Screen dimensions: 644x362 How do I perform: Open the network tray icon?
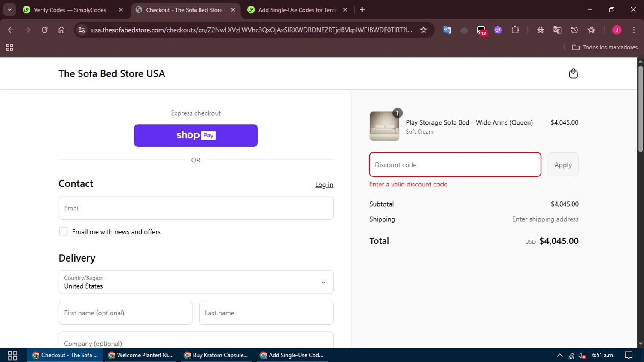pyautogui.click(x=571, y=355)
